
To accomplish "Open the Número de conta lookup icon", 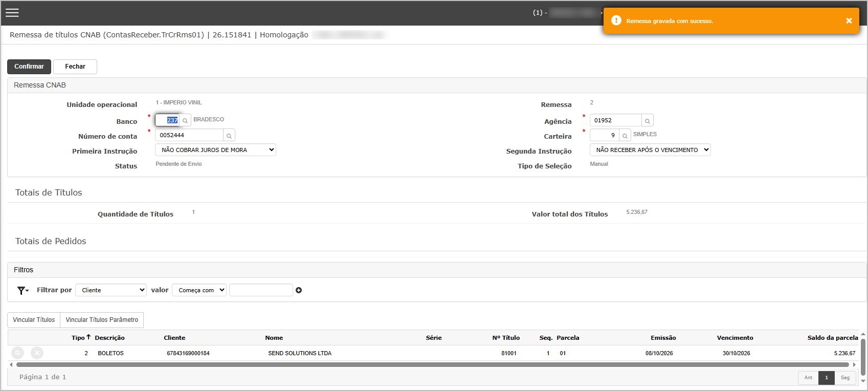I will point(229,136).
